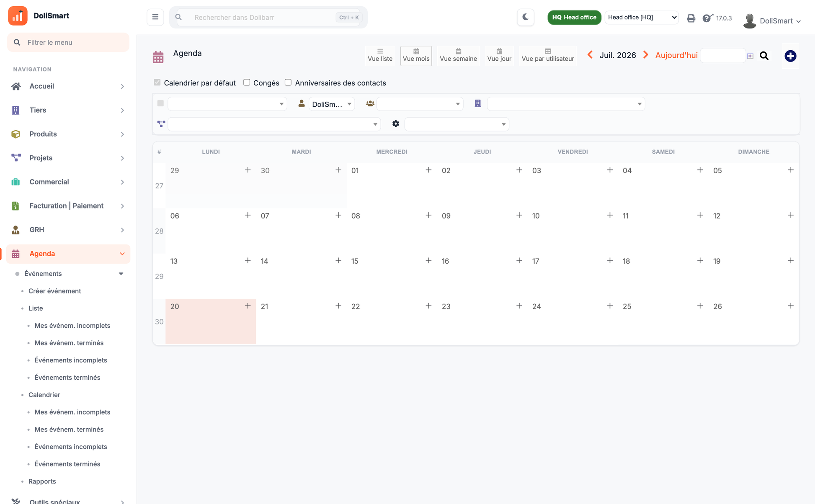Switch to Vue semaine
This screenshot has height=504, width=815.
point(458,55)
